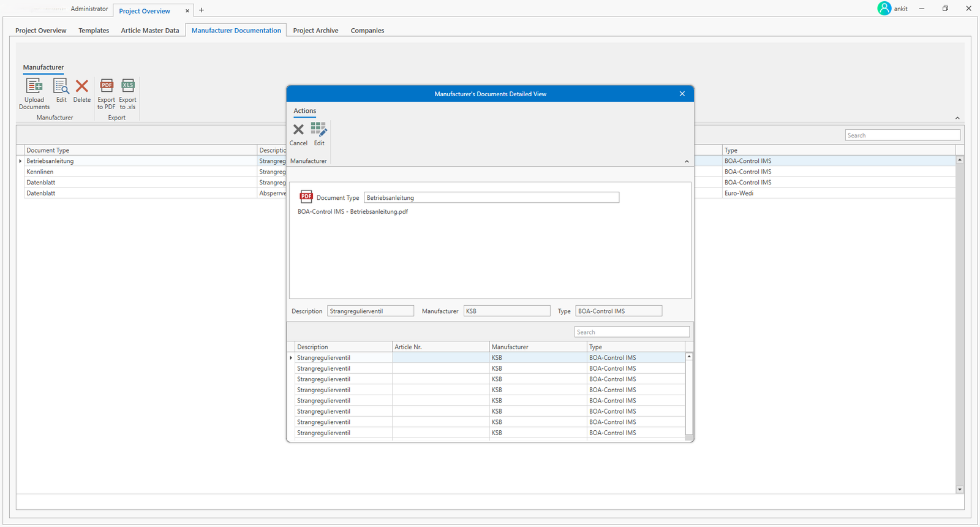The image size is (980, 527).
Task: Expand the Betriebsanleitung row indicator
Action: click(20, 161)
